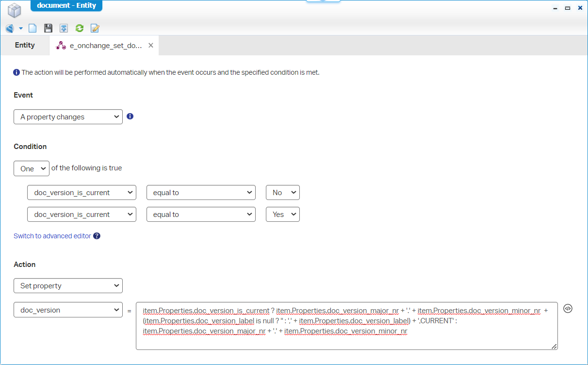Open the 'A property changes' event dropdown

click(x=68, y=117)
